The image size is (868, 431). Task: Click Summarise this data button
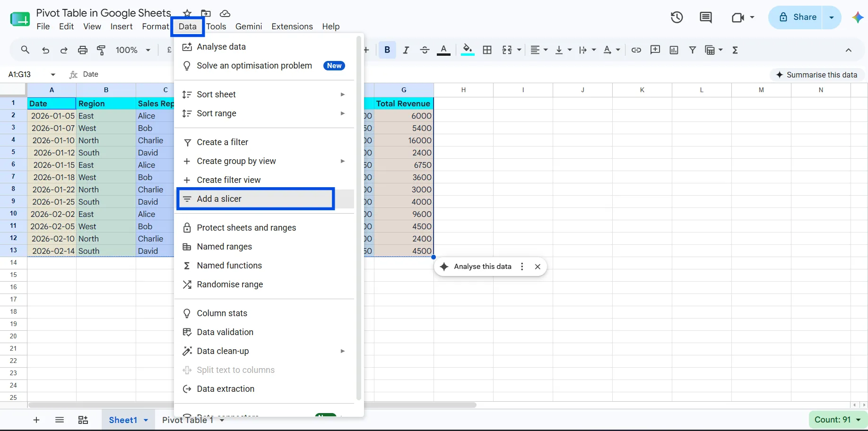[816, 75]
